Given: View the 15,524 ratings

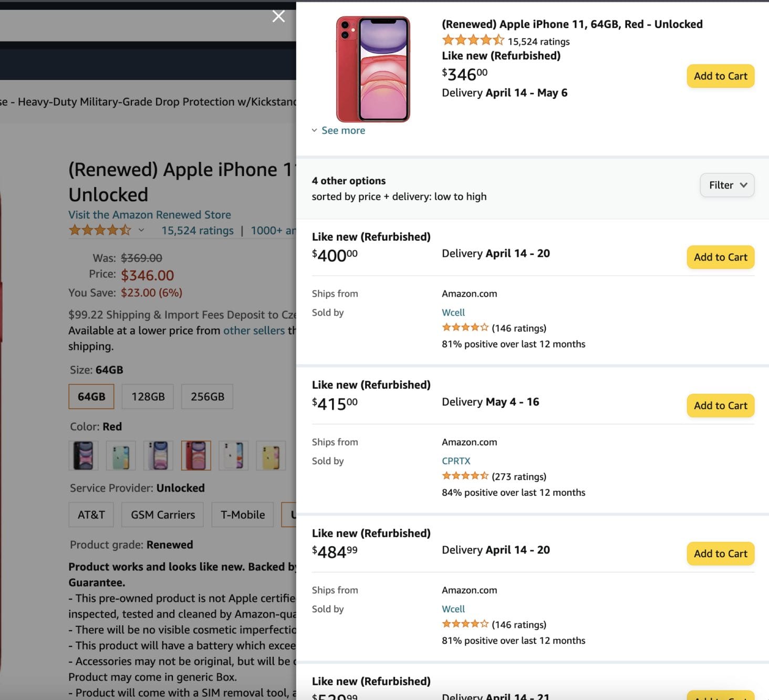Looking at the screenshot, I should click(x=198, y=230).
